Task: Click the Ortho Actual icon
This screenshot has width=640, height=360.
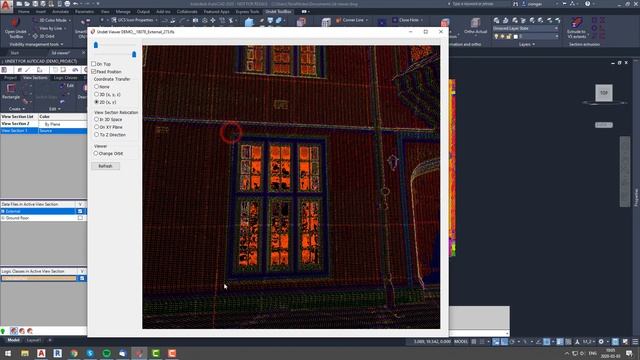Action: click(x=475, y=22)
